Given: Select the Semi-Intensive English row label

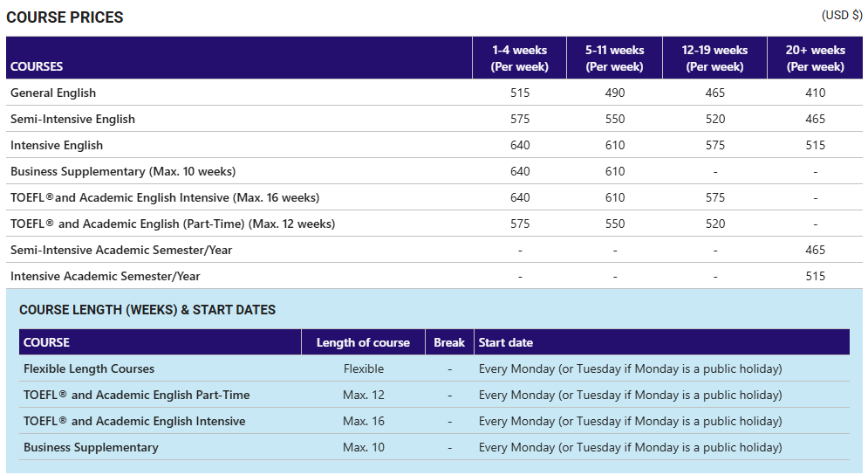Looking at the screenshot, I should tap(72, 119).
